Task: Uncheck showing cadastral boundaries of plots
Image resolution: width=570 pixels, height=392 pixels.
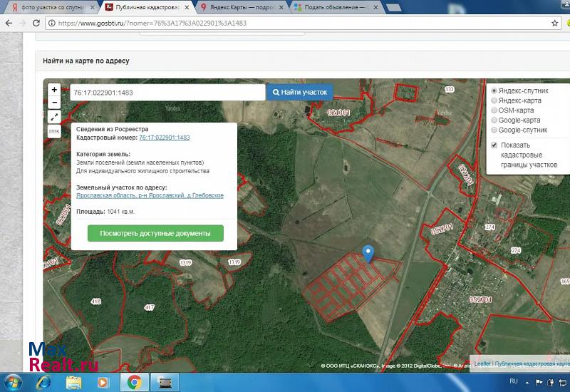Action: pyautogui.click(x=494, y=145)
